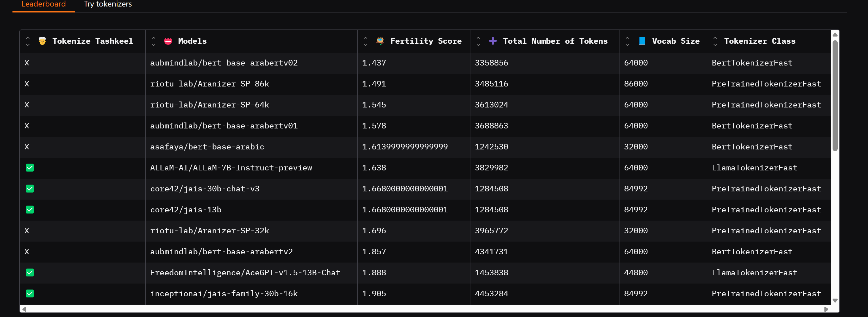The image size is (868, 317).
Task: Click LlamaTokenizerFast in ALLaM-7B row
Action: point(754,168)
